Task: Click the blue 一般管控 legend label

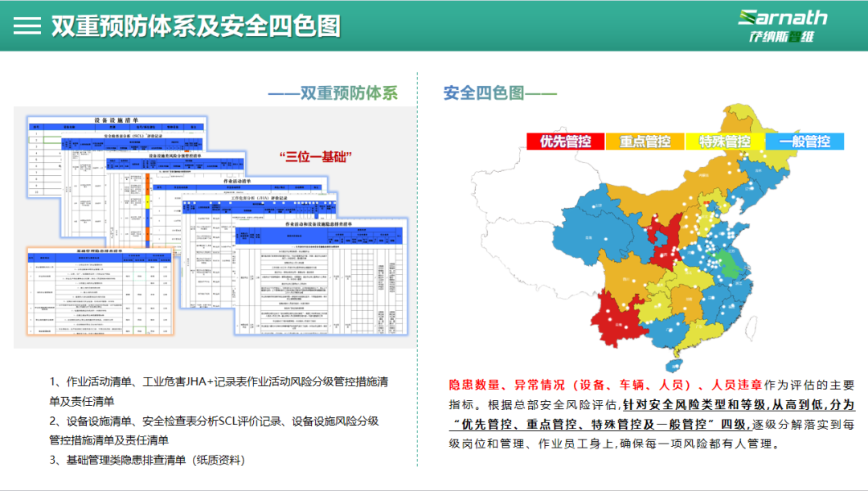Action: point(805,141)
